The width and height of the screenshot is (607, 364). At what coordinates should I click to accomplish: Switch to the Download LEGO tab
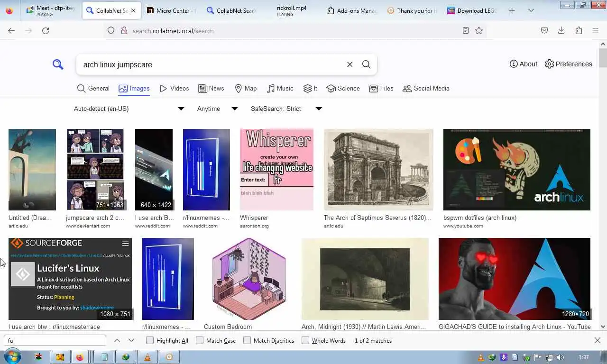pos(472,10)
